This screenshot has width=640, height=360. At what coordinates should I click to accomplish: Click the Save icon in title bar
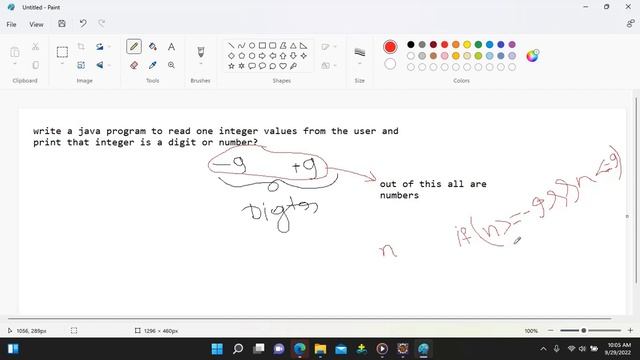62,24
